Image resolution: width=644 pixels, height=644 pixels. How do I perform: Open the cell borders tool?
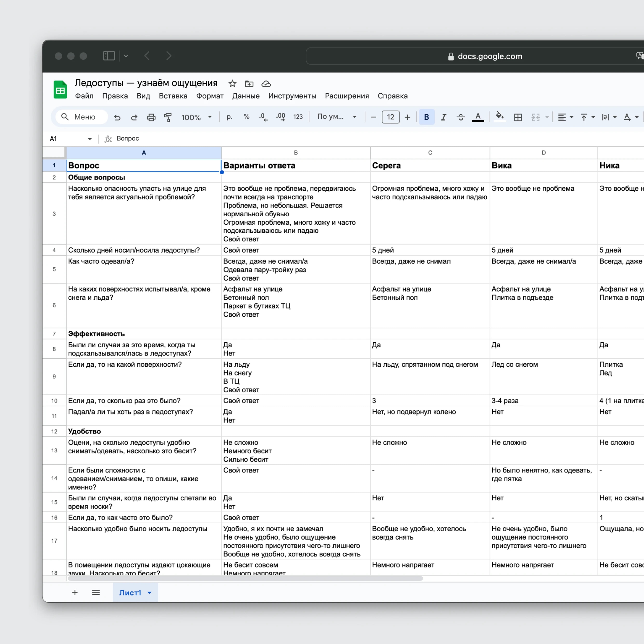point(518,117)
